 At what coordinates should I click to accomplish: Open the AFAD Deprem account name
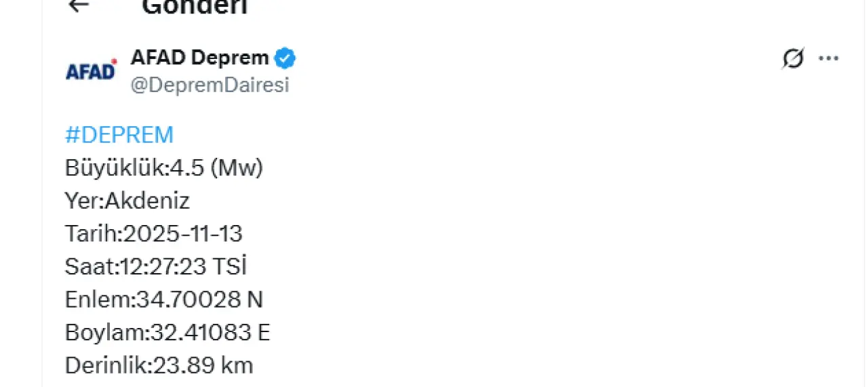(199, 58)
